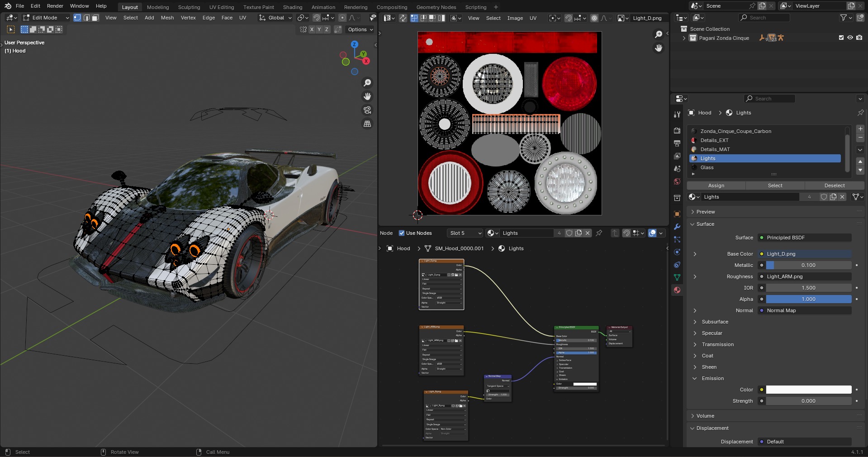The image size is (868, 457).
Task: Switch to the Shading workspace tab
Action: tap(293, 7)
